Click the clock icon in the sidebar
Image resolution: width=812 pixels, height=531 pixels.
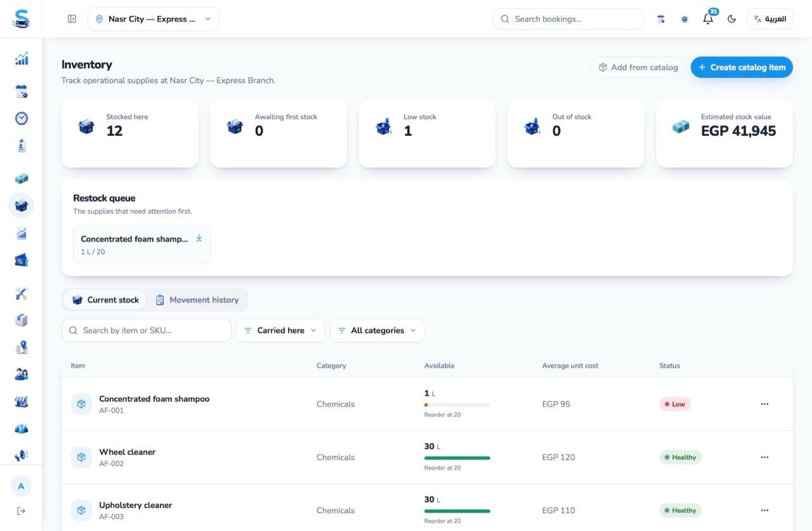[22, 119]
